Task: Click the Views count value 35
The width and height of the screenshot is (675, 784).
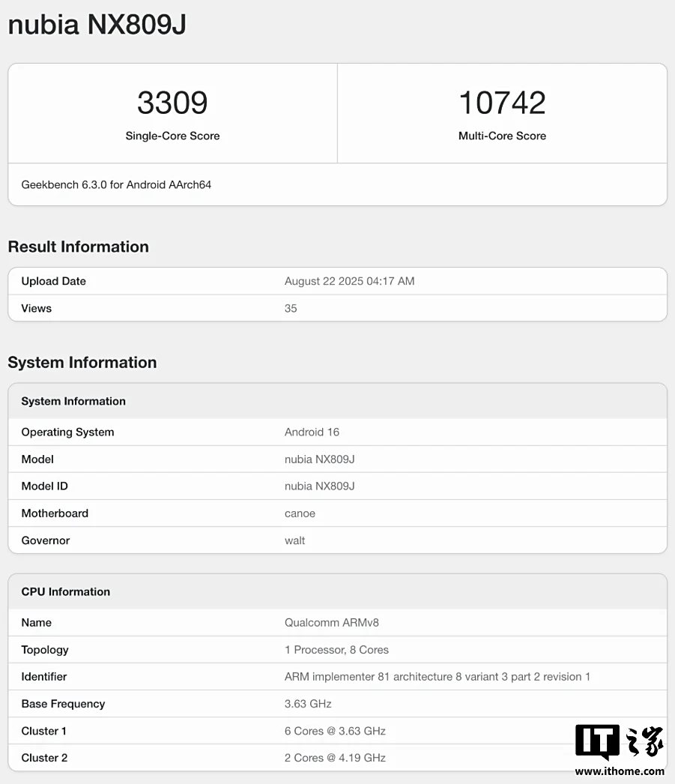Action: tap(291, 308)
